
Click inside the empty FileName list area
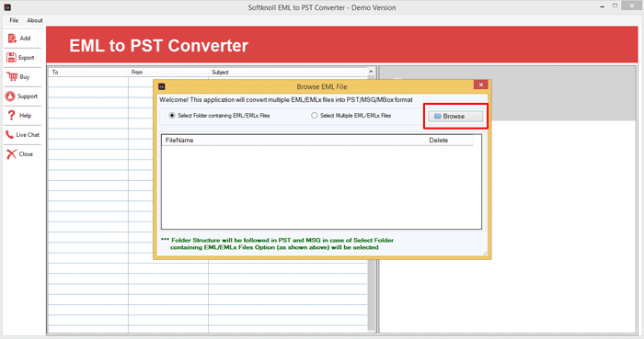click(321, 186)
